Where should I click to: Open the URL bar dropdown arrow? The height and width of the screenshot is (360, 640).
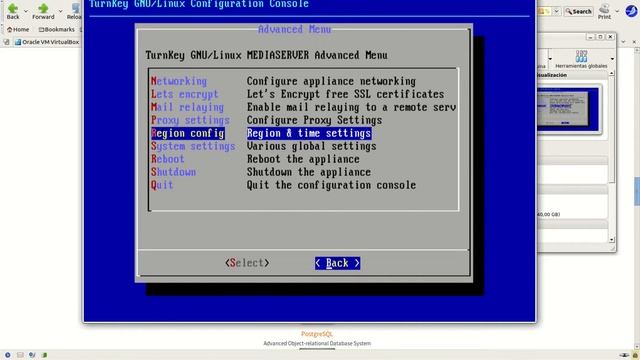pyautogui.click(x=556, y=11)
